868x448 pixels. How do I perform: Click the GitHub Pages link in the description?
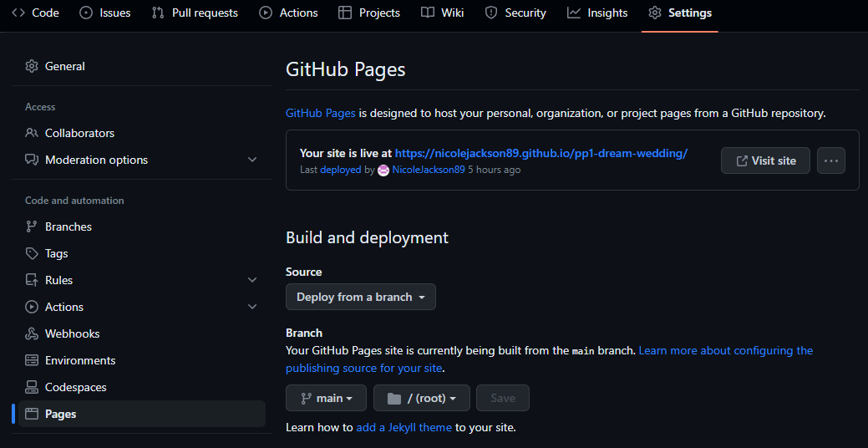[321, 114]
